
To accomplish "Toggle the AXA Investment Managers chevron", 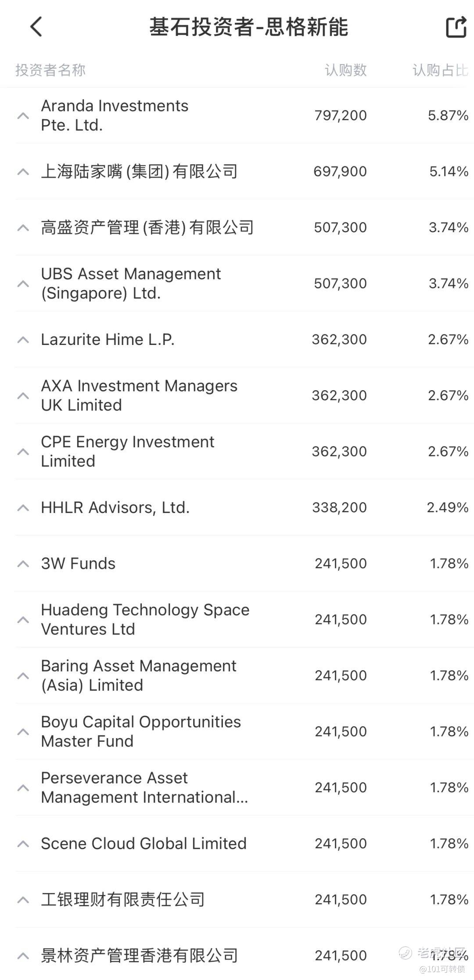I will click(23, 396).
